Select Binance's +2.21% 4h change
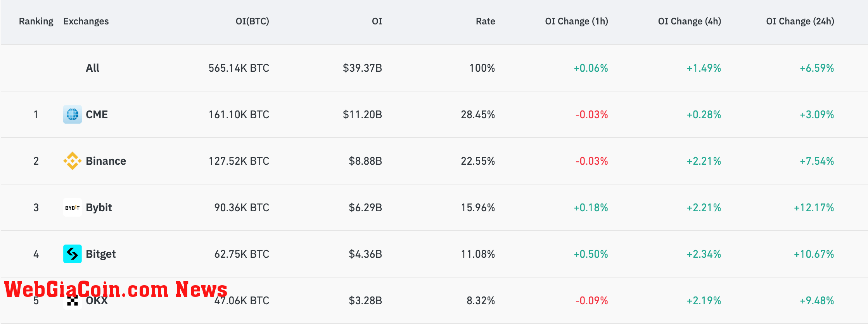This screenshot has height=324, width=868. pyautogui.click(x=704, y=161)
